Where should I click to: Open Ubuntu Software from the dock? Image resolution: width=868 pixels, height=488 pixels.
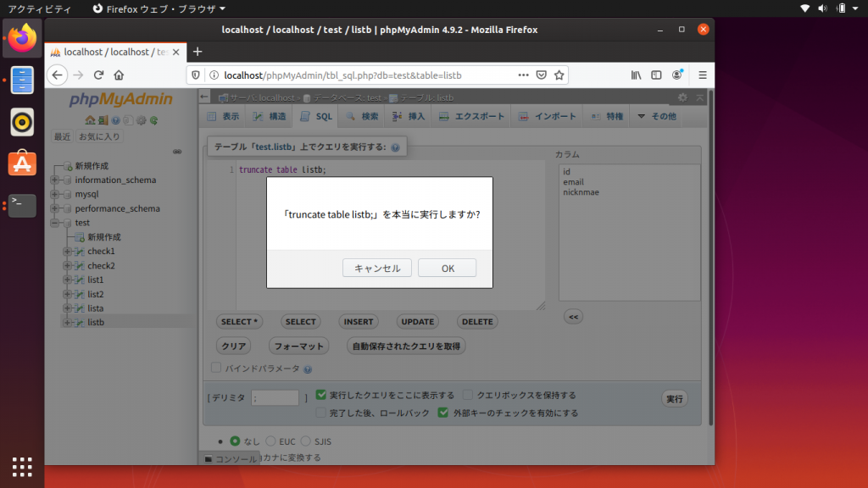tap(22, 163)
